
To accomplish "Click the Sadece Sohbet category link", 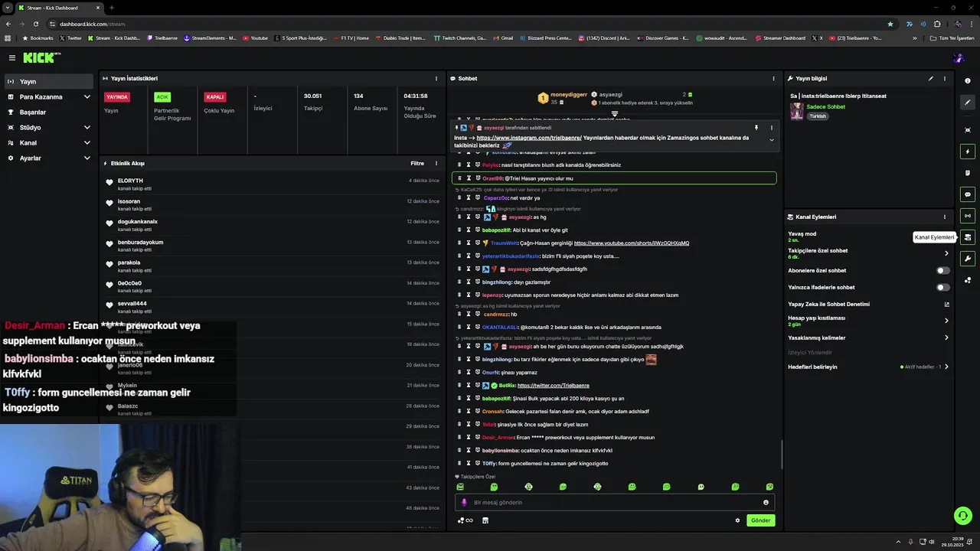I will [825, 107].
